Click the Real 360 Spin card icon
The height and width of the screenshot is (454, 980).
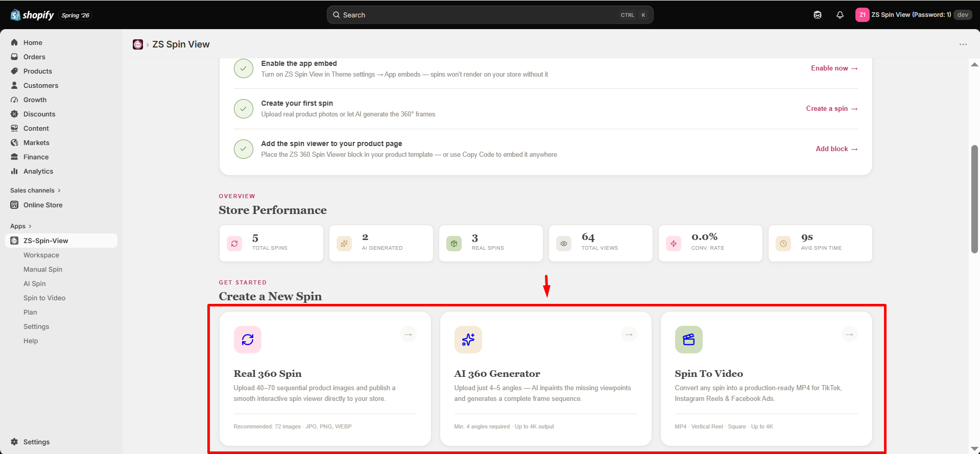coord(248,340)
